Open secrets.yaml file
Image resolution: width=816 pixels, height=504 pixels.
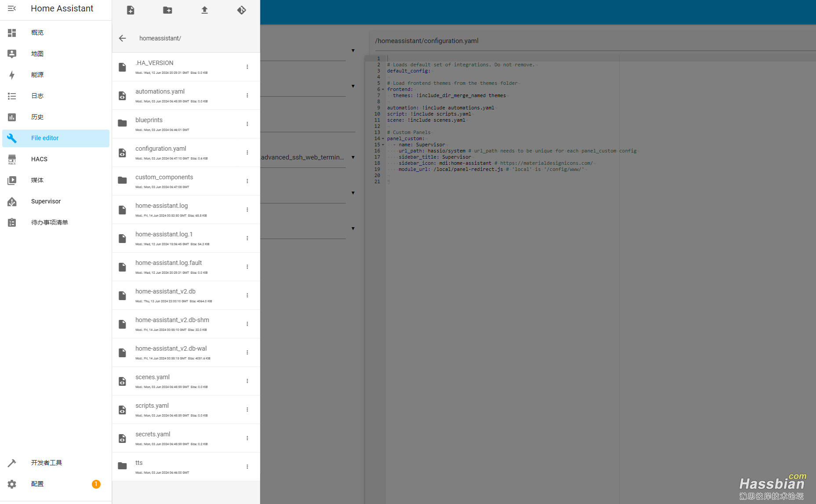tap(186, 438)
